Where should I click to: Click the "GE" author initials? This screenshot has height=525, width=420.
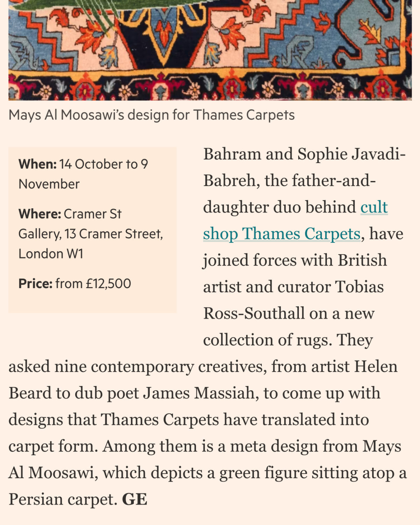pyautogui.click(x=134, y=499)
